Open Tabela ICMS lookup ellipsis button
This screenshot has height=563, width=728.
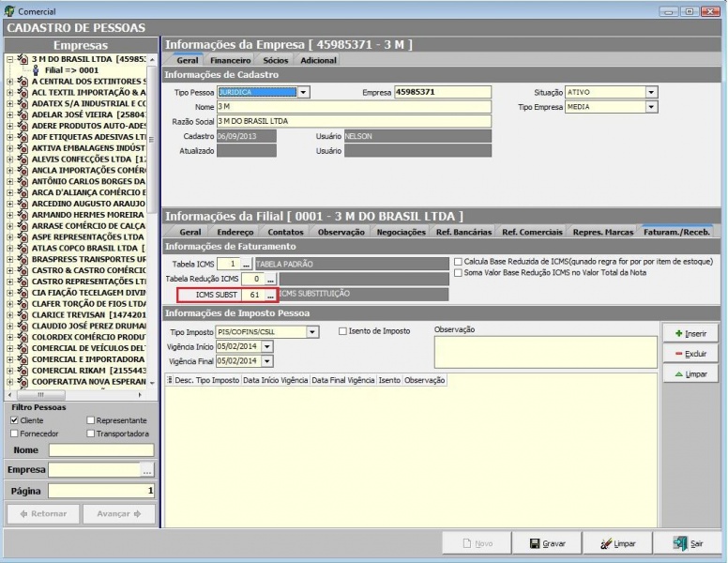coord(247,264)
